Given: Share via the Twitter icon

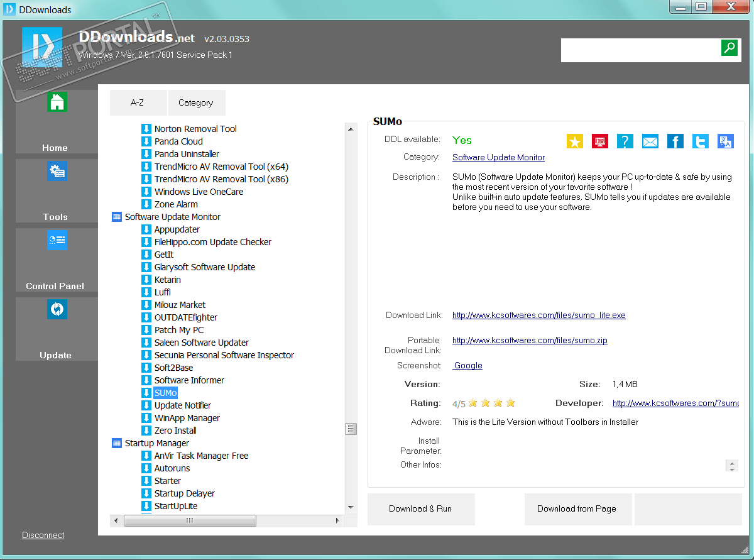Looking at the screenshot, I should (x=701, y=141).
